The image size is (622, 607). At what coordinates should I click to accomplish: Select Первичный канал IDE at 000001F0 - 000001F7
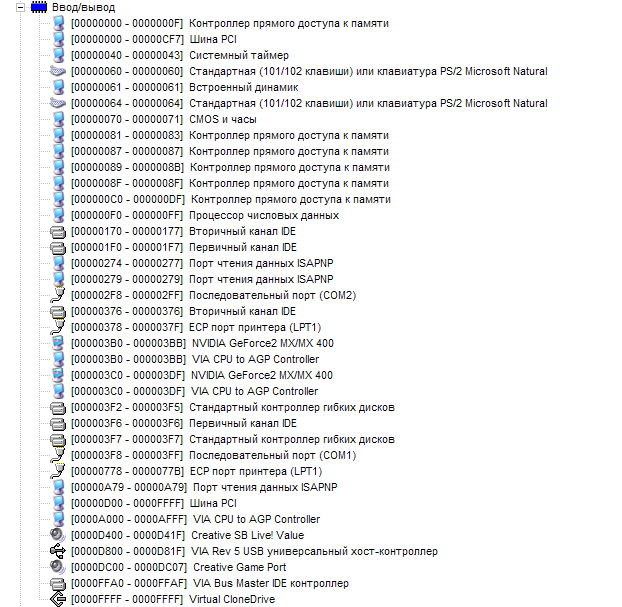184,248
